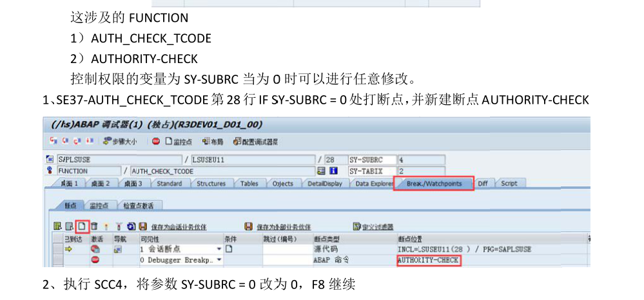Click the blue info icon near SY-TABIX
This screenshot has width=644, height=300.
point(333,171)
